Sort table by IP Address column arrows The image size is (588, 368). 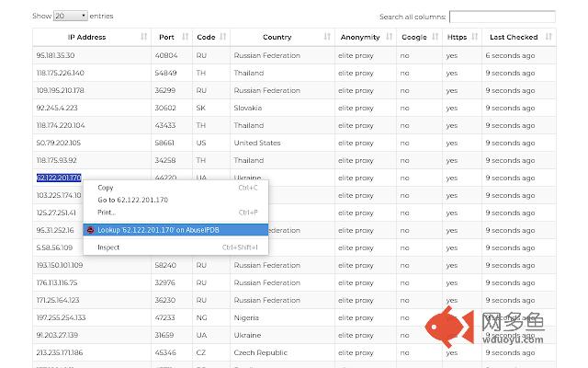pyautogui.click(x=143, y=37)
